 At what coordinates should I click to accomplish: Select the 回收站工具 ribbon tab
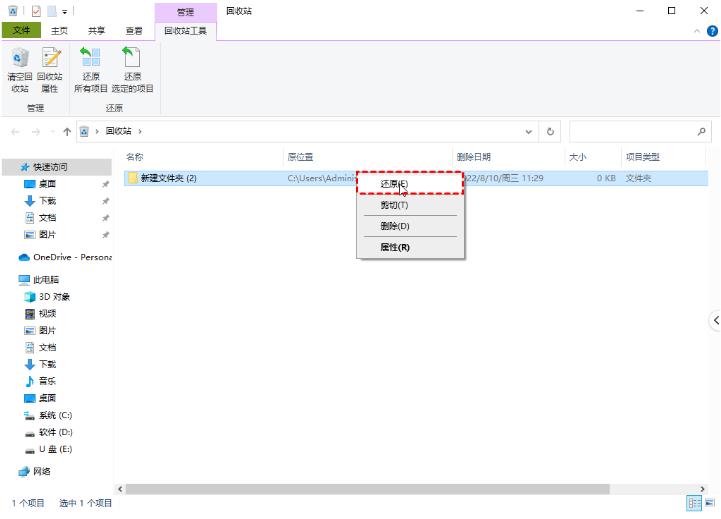click(186, 31)
